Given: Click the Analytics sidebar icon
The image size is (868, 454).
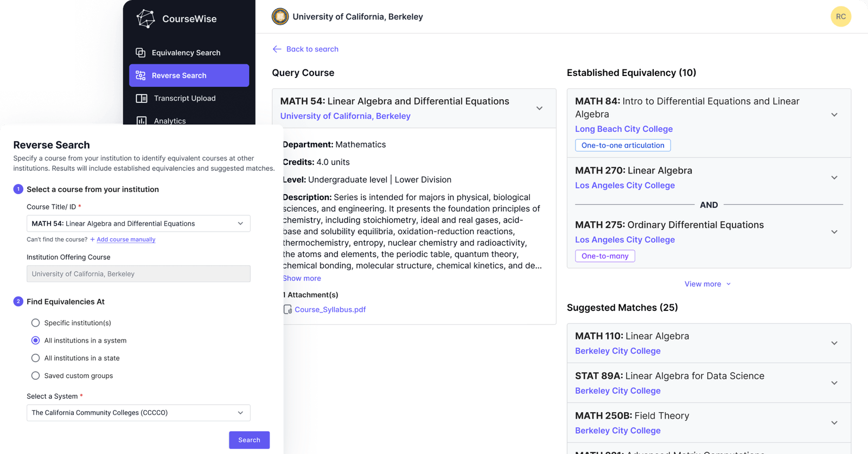Looking at the screenshot, I should click(142, 121).
